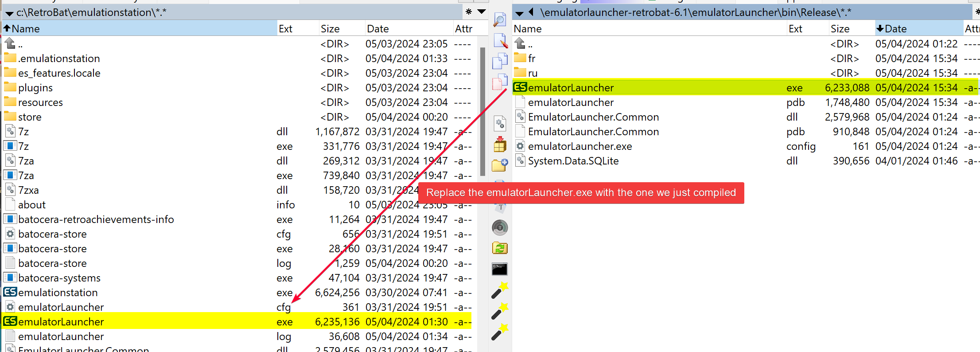Open left panel drive path dropdown
This screenshot has height=352, width=980.
[x=9, y=13]
